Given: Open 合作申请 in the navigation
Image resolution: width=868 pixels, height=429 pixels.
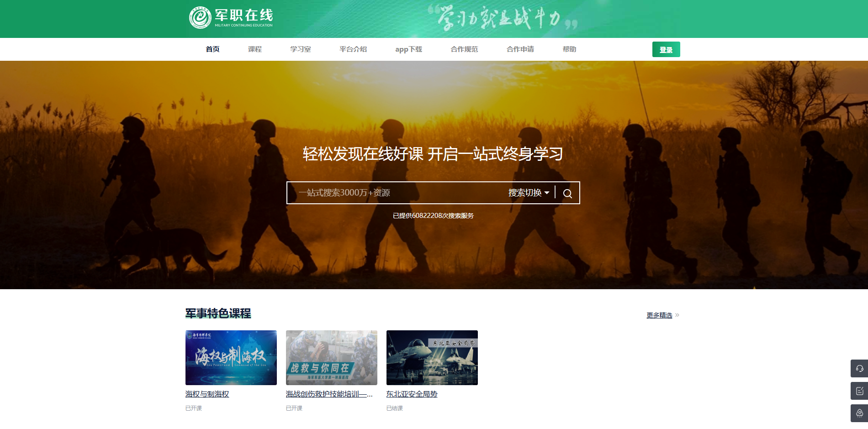Looking at the screenshot, I should [x=520, y=49].
